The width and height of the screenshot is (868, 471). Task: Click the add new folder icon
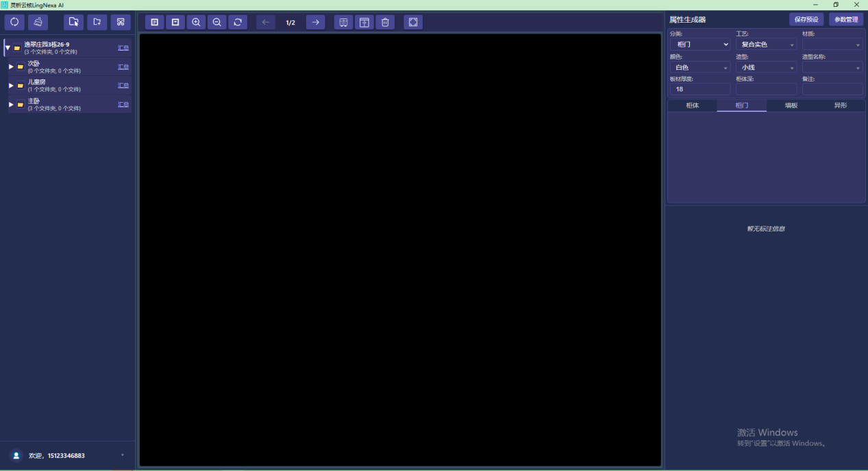(97, 22)
